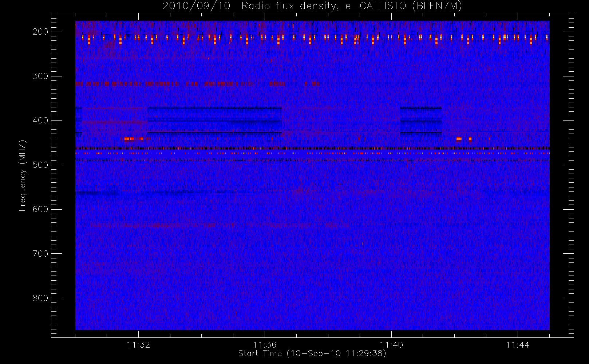Click the 400 frequency tick label
Screen dimensions: 589x364
tap(40, 120)
